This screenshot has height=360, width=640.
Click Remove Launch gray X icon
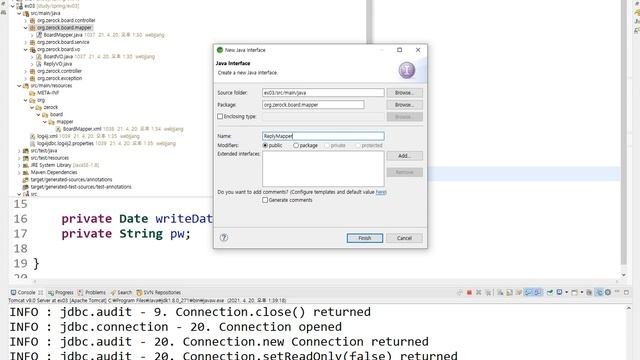click(479, 292)
